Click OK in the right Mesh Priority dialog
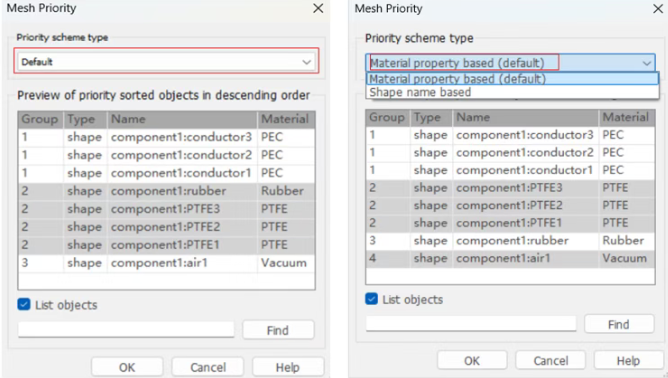The width and height of the screenshot is (668, 378). click(x=472, y=361)
